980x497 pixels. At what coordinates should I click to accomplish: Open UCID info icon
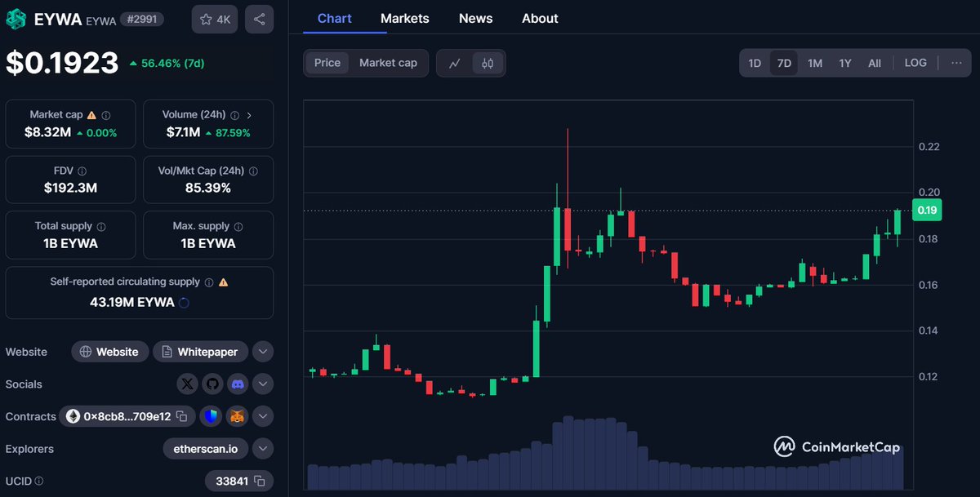coord(39,481)
